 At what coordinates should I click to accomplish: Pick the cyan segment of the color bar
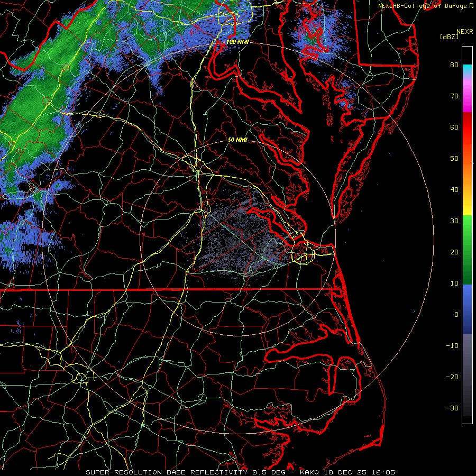467,69
